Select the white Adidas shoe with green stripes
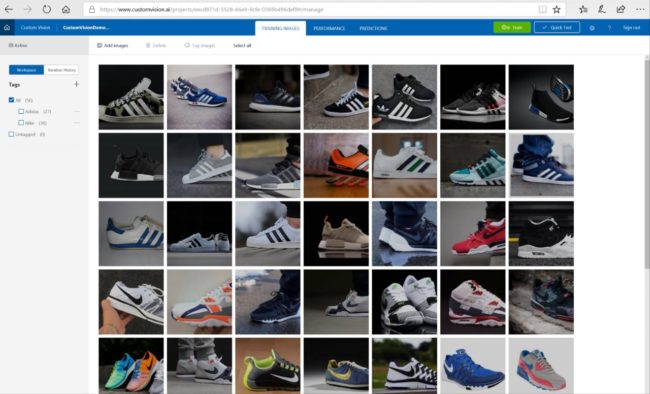The height and width of the screenshot is (394, 650). (404, 165)
